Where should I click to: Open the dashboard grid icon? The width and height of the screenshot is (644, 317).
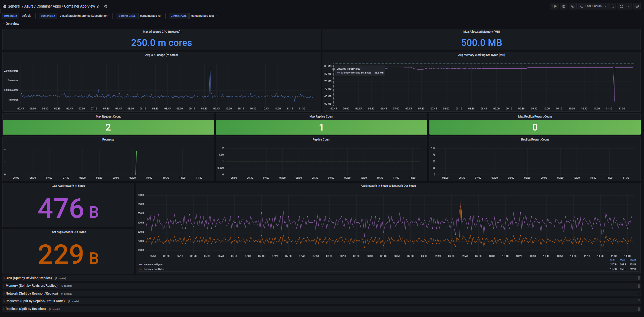[x=4, y=6]
